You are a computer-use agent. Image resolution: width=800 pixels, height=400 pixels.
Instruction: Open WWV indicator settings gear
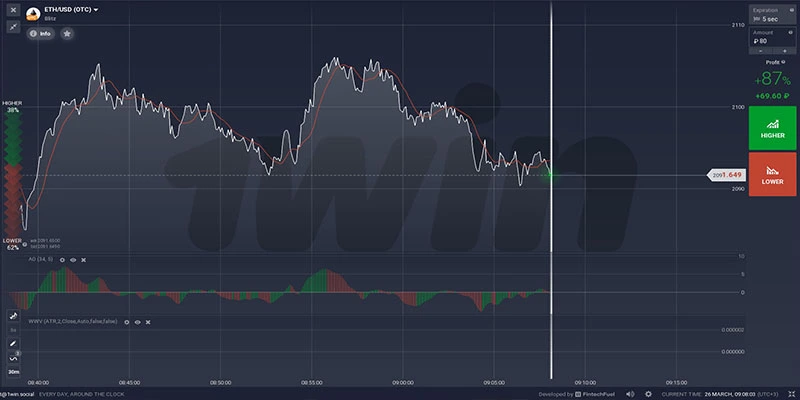click(127, 322)
